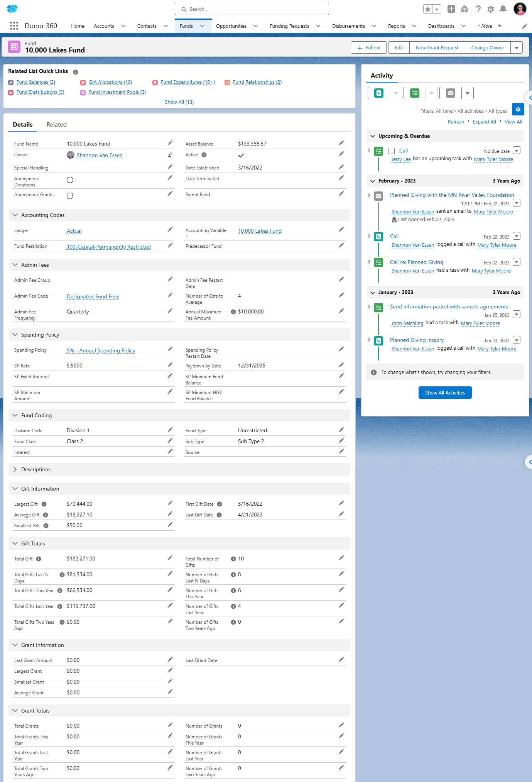Screen dimensions: 532x782
Task: Collapse the Gift Totals section
Action: [15, 543]
